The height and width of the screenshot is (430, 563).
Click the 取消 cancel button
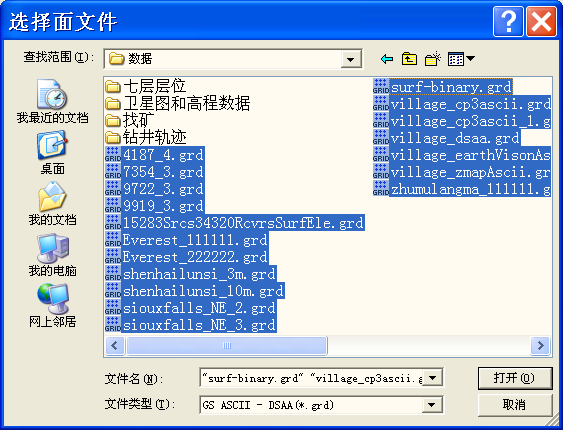coord(515,405)
